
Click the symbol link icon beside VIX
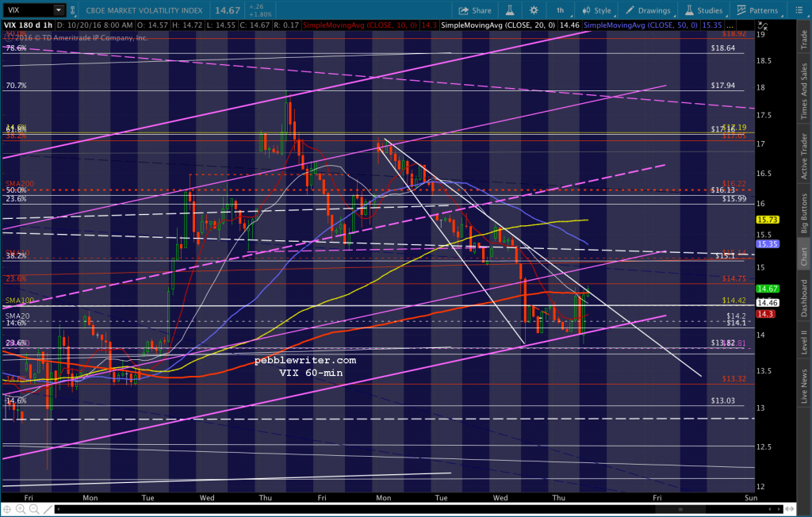(72, 10)
